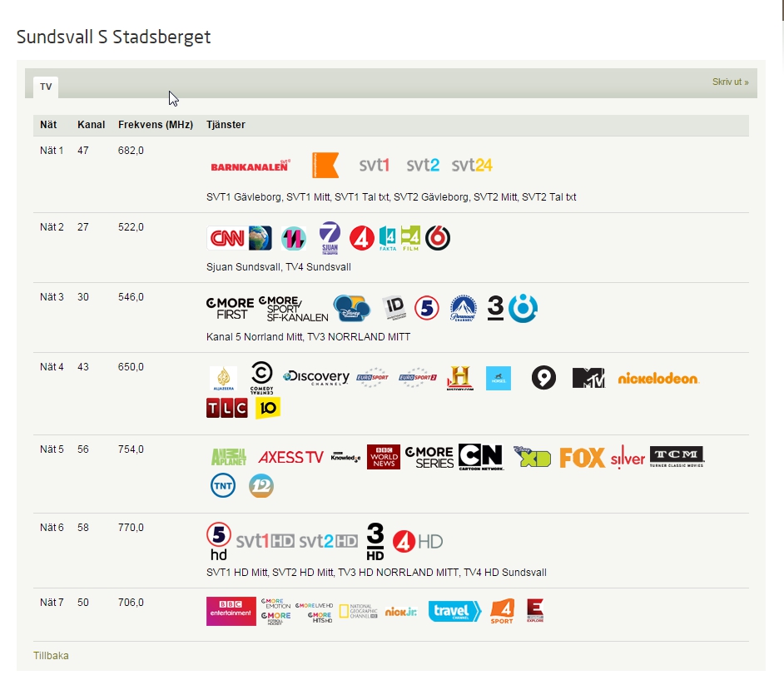The height and width of the screenshot is (685, 784).
Task: Select the TV3 logo in Nät 3
Action: pyautogui.click(x=495, y=308)
